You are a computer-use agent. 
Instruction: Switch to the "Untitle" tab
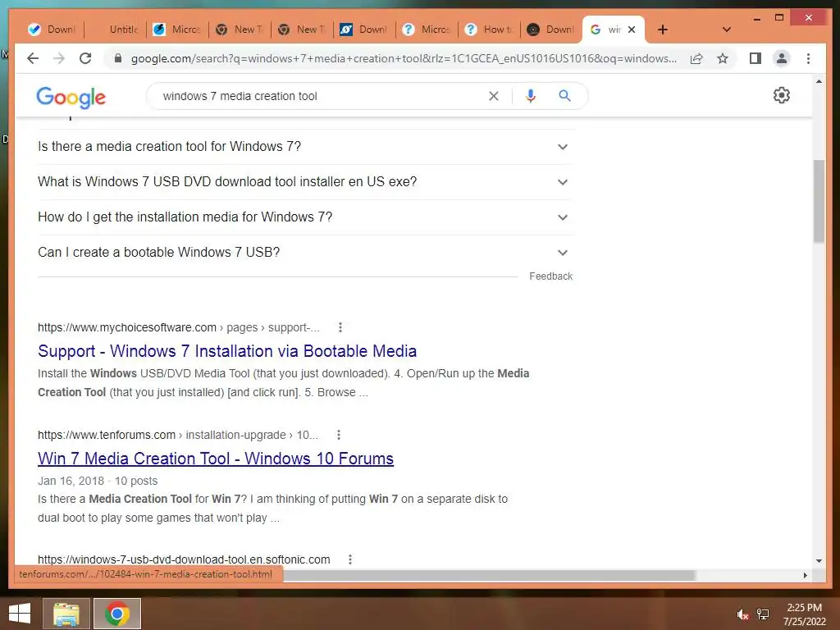[116, 30]
